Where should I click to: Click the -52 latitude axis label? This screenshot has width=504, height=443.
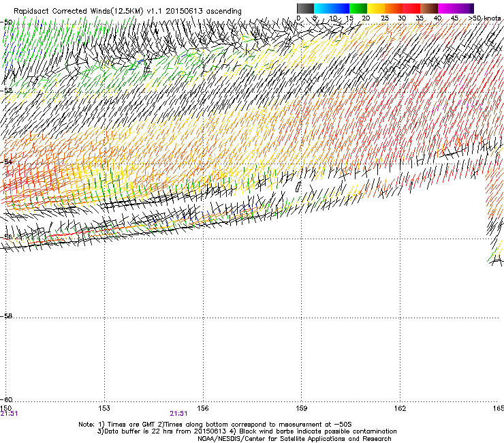pos(6,91)
